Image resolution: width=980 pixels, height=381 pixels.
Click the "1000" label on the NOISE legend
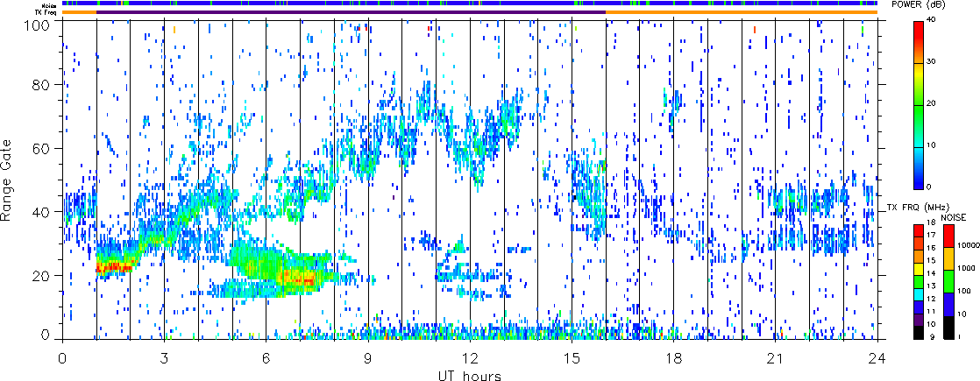pos(966,268)
